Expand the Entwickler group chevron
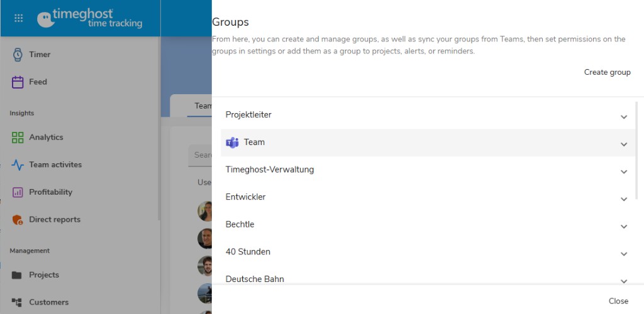This screenshot has width=644, height=314. tap(623, 198)
